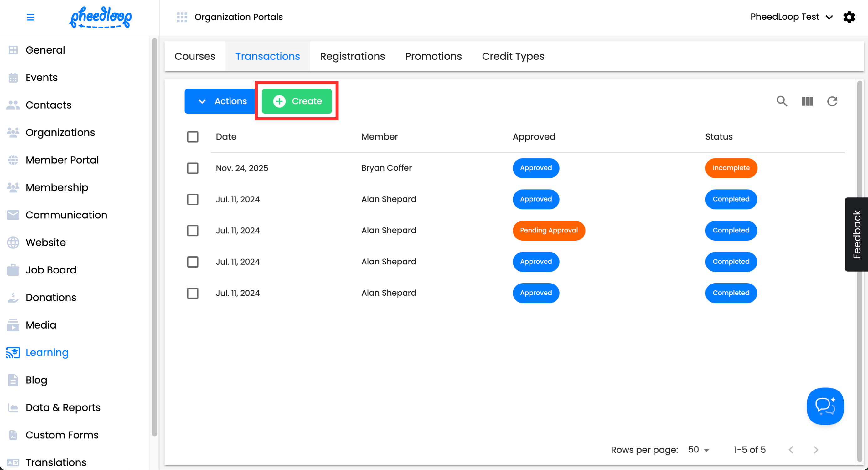This screenshot has width=868, height=470.
Task: Open Job Board from sidebar
Action: [51, 270]
